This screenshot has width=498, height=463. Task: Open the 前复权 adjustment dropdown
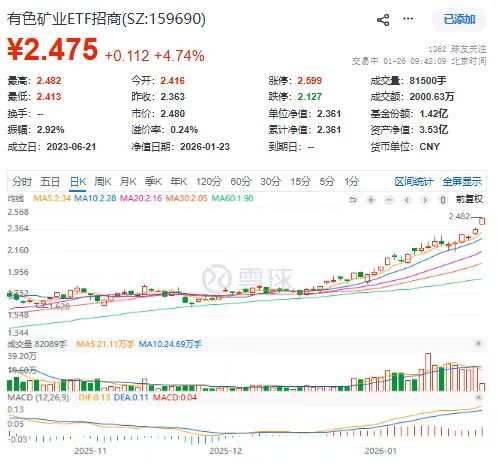[469, 199]
